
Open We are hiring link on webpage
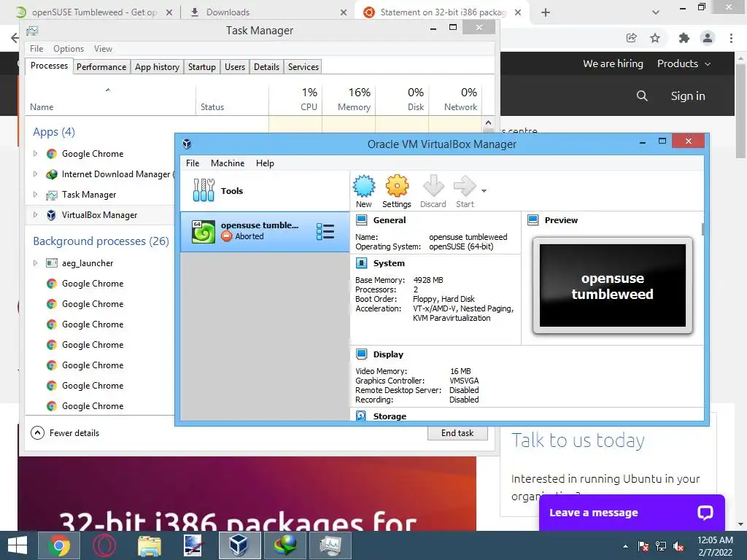coord(613,63)
